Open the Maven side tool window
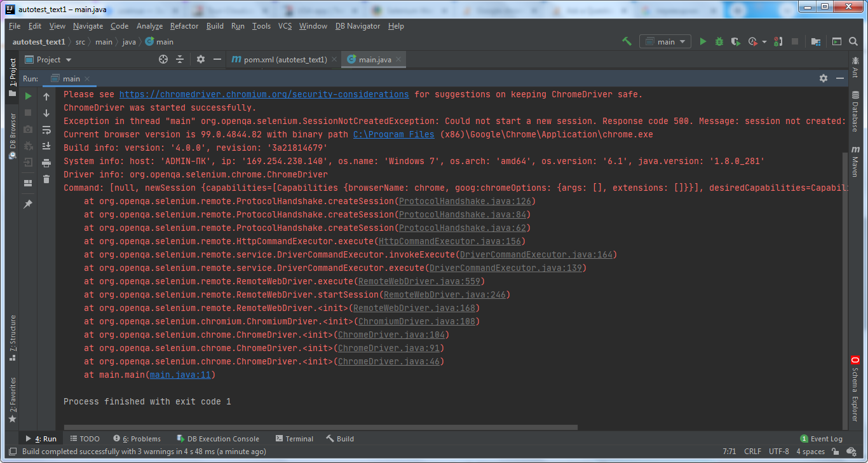The image size is (868, 463). (x=855, y=163)
